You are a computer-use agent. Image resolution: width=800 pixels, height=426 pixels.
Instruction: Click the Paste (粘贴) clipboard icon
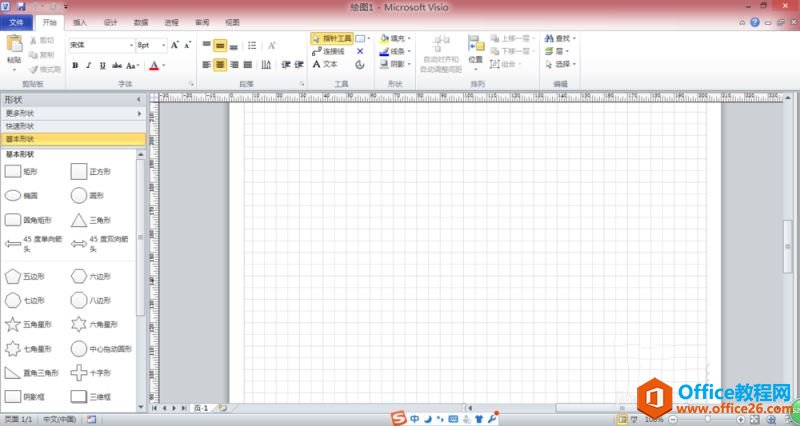click(14, 44)
